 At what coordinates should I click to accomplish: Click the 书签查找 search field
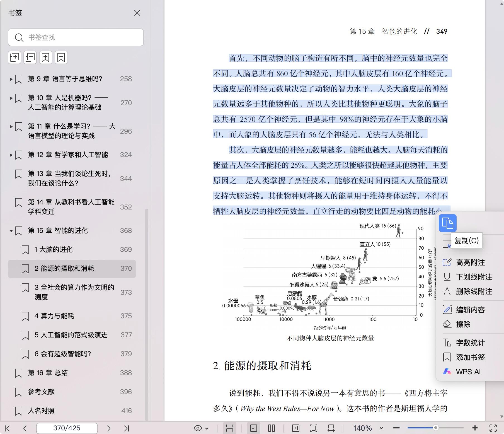(x=76, y=37)
